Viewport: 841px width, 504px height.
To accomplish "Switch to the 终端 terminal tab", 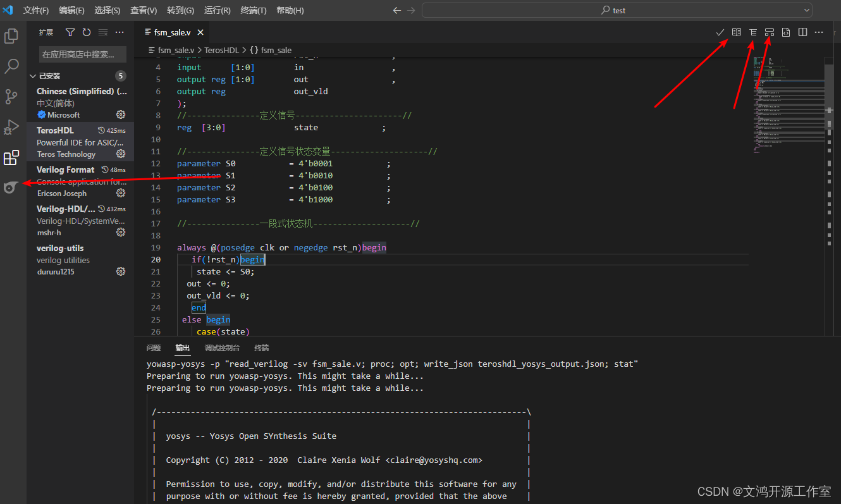I will [262, 348].
